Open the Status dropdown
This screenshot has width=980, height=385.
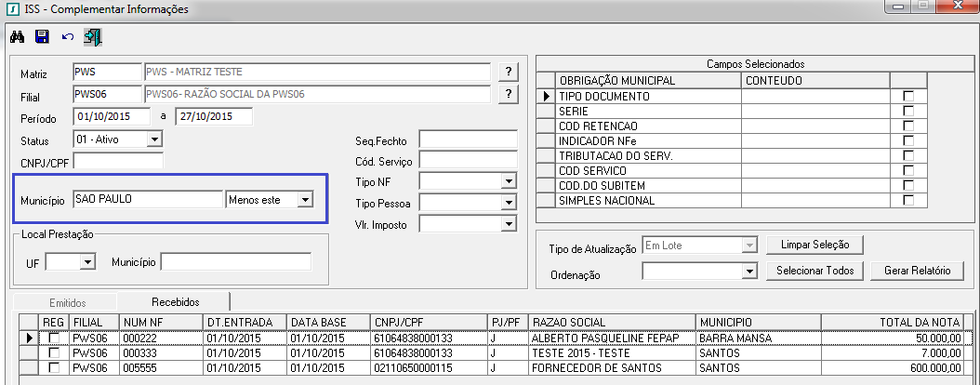(154, 139)
